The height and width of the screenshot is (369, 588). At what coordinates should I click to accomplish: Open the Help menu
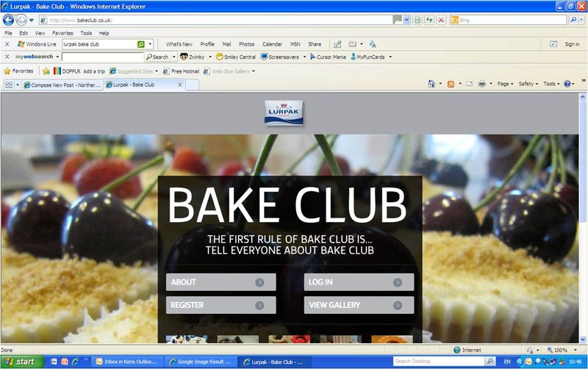[x=104, y=33]
